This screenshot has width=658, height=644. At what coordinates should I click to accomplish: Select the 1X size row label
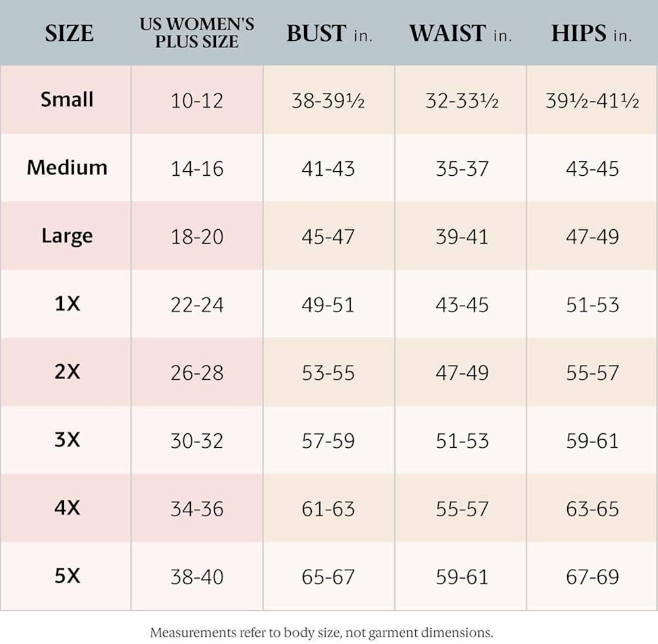point(67,304)
